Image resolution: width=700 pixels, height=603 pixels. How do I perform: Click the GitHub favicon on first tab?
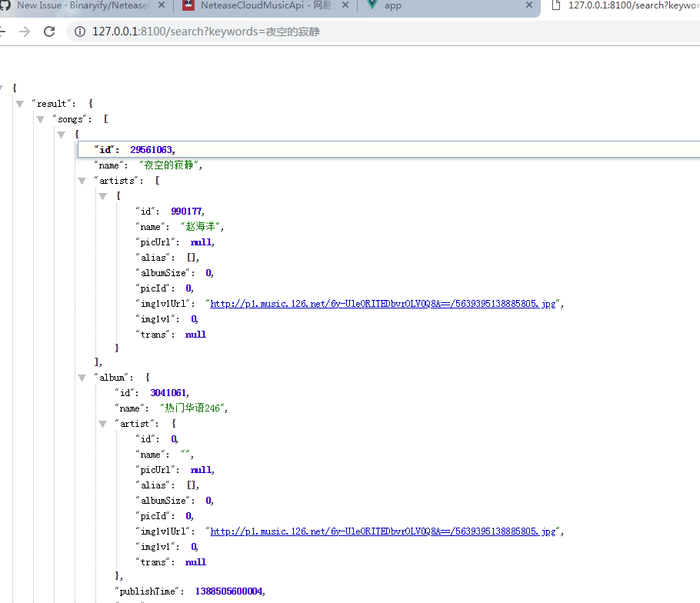[x=5, y=5]
